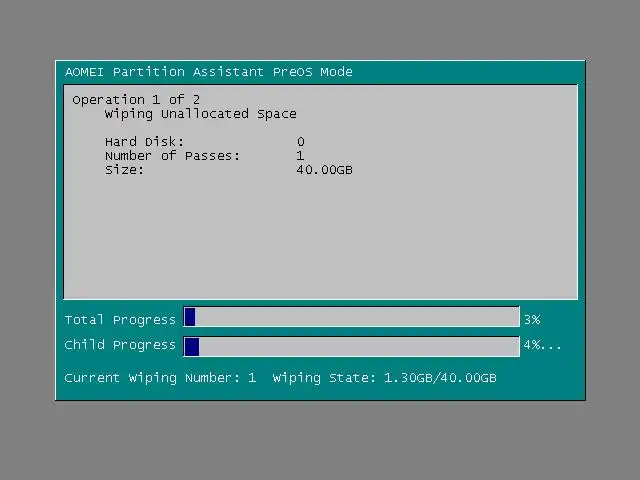Click the 'Size:' label
Viewport: 640px width, 480px height.
(124, 170)
